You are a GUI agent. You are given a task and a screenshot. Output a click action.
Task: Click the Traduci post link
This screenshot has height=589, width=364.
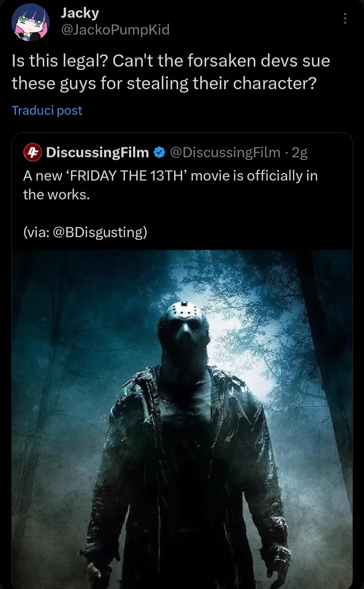tap(47, 110)
